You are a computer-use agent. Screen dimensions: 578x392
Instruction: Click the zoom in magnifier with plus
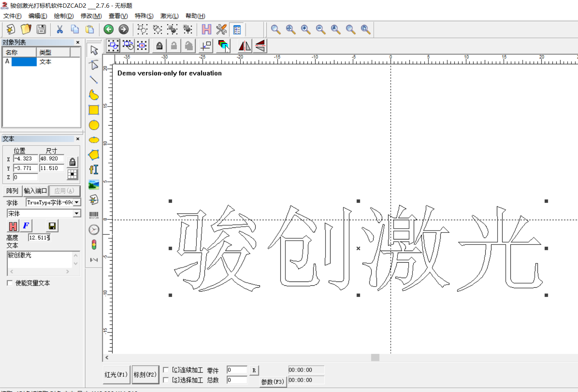306,29
